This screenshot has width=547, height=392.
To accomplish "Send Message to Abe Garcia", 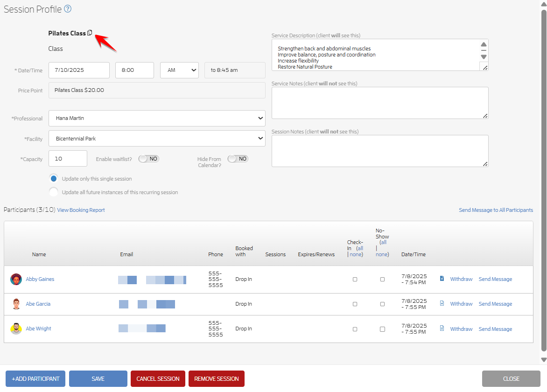I will click(x=495, y=304).
